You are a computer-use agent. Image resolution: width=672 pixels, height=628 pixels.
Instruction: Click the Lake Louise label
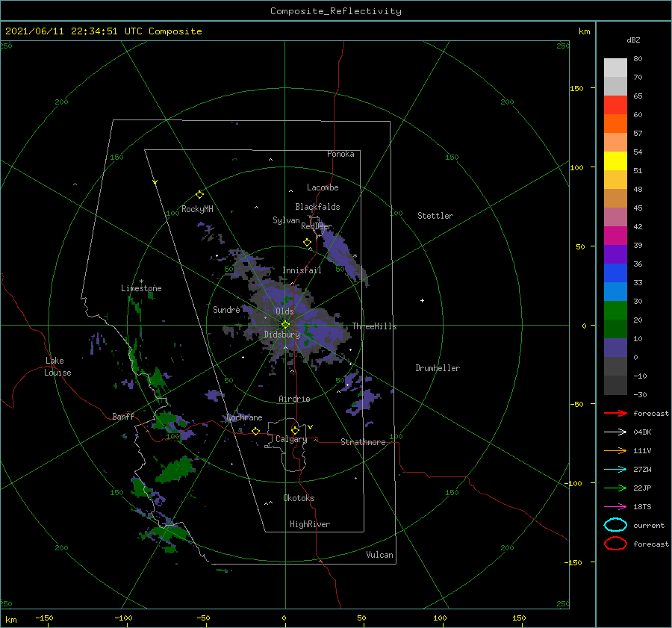click(x=57, y=367)
